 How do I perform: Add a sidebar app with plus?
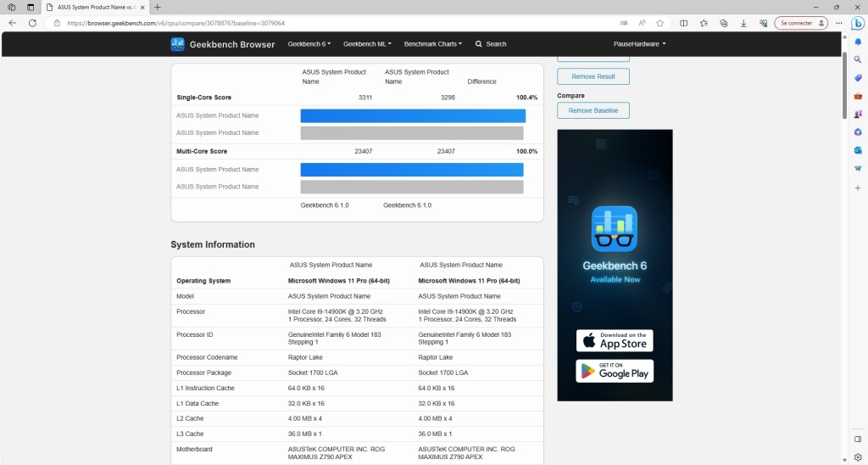pyautogui.click(x=858, y=188)
